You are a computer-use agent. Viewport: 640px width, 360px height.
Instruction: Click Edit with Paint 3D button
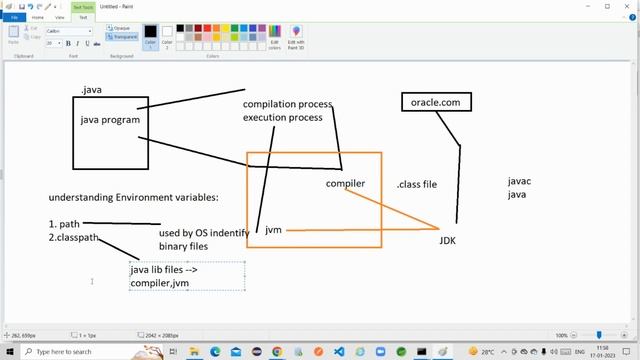coord(296,37)
